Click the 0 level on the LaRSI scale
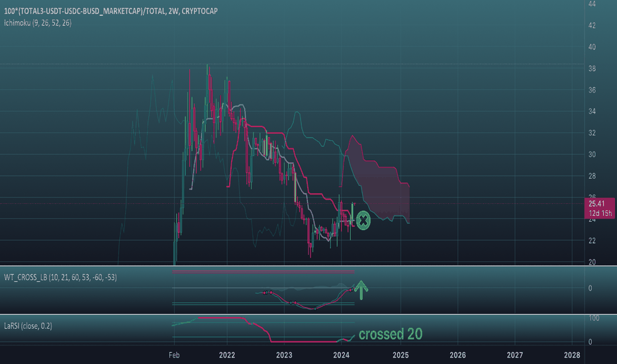This screenshot has width=617, height=364. tap(590, 342)
